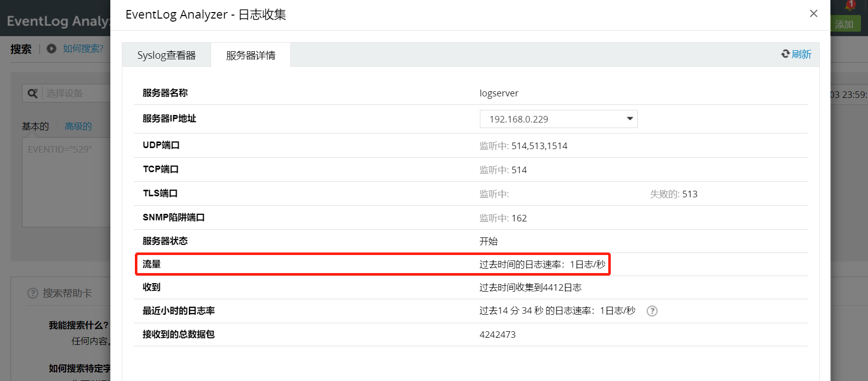The width and height of the screenshot is (868, 381).
Task: Click the search magnifier icon in background
Action: (x=33, y=93)
